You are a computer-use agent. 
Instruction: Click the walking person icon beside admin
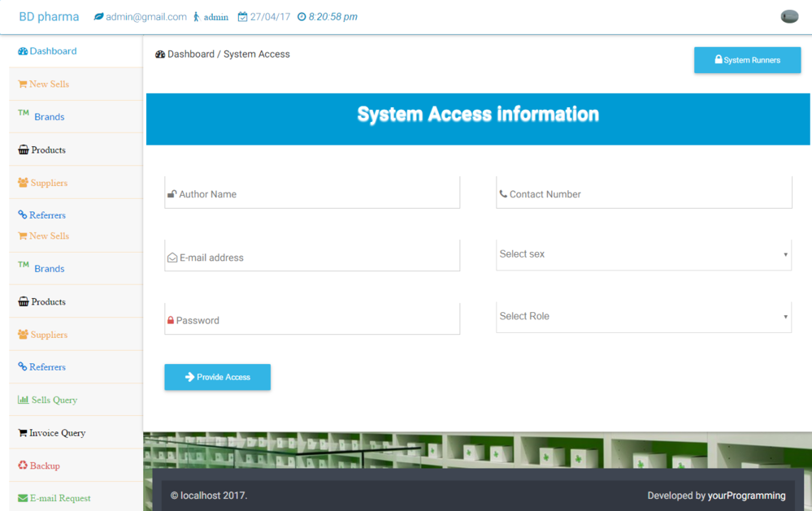pyautogui.click(x=196, y=17)
